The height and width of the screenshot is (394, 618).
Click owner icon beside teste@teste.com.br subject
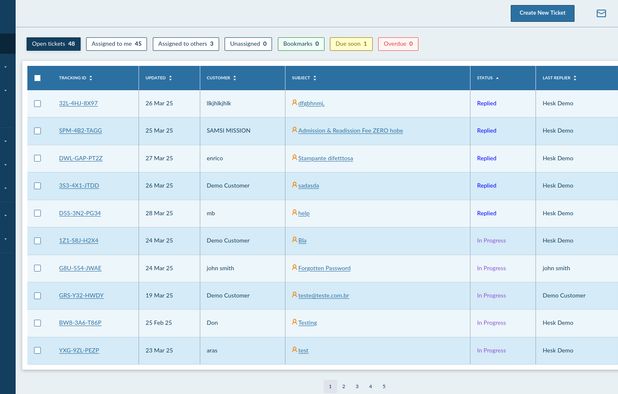point(294,295)
